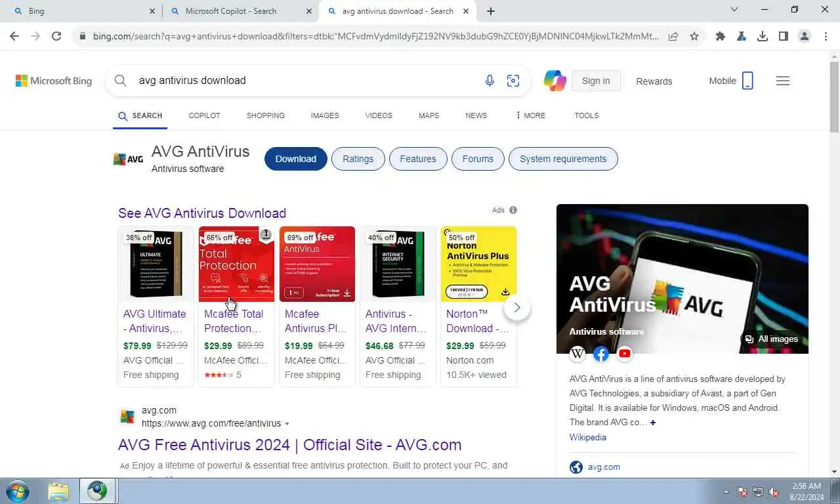Click the Forums pill button
Screen dimensions: 840x504
[x=478, y=159]
